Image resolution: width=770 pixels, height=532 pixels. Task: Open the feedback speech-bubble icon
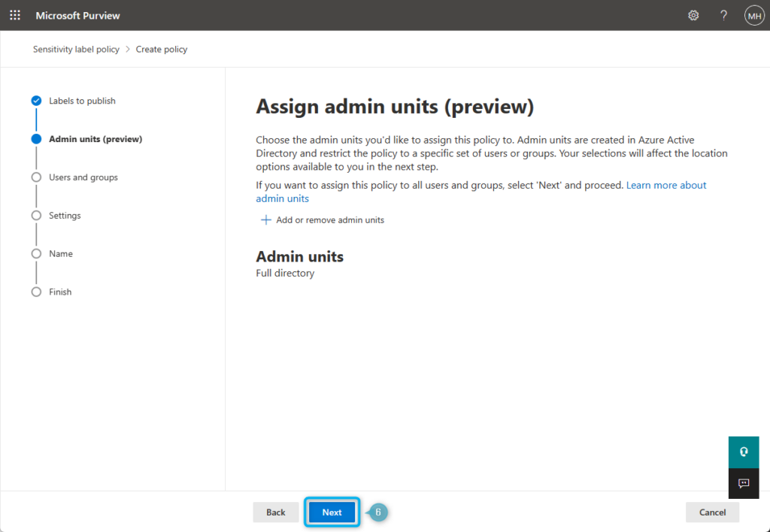tap(743, 483)
